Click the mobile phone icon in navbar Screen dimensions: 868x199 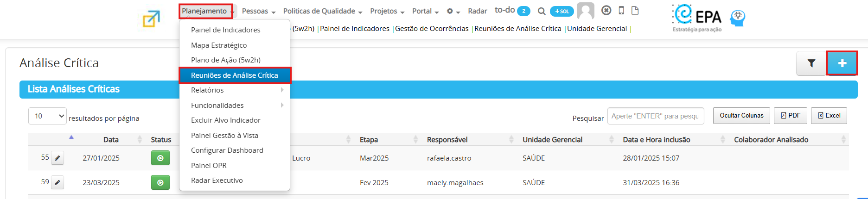click(621, 10)
